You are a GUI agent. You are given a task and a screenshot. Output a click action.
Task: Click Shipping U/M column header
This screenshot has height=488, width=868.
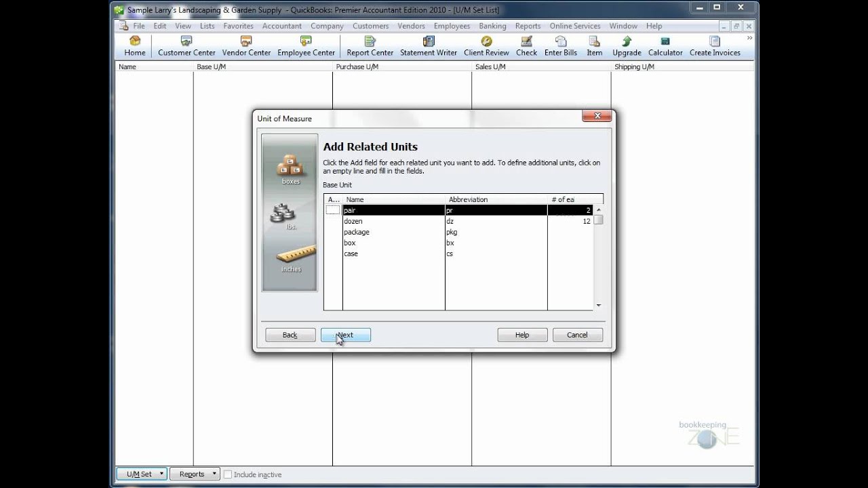tap(682, 67)
